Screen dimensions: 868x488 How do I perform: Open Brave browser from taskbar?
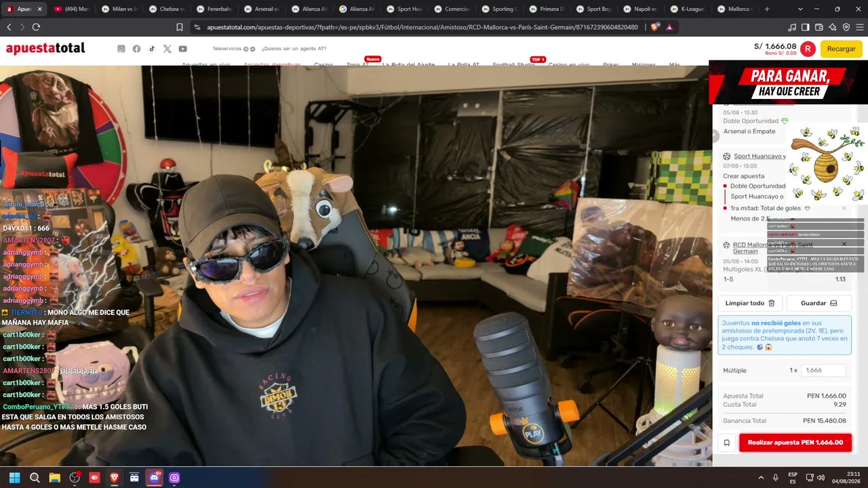[x=114, y=478]
